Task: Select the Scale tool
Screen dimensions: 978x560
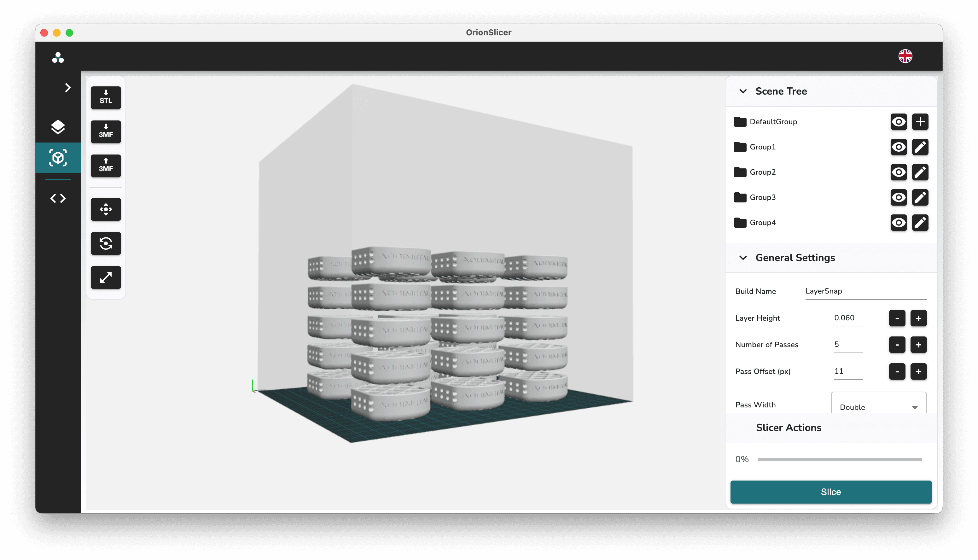Action: coord(105,277)
